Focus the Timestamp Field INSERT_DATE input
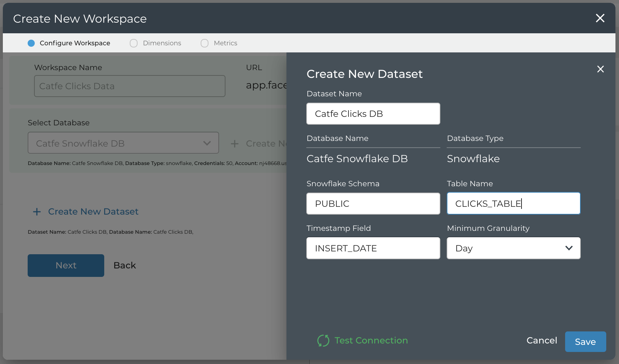This screenshot has height=364, width=619. (x=373, y=248)
